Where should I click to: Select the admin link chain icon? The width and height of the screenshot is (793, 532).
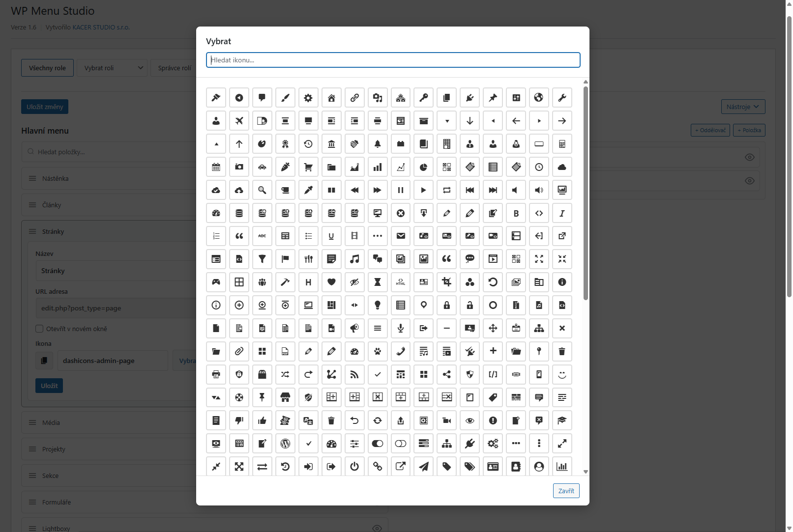(x=354, y=98)
